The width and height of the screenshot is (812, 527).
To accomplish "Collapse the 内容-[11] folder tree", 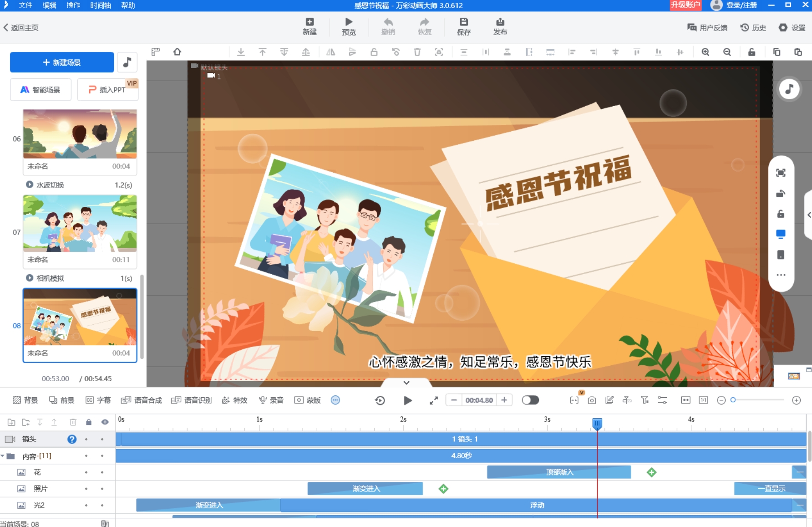I will [x=3, y=455].
